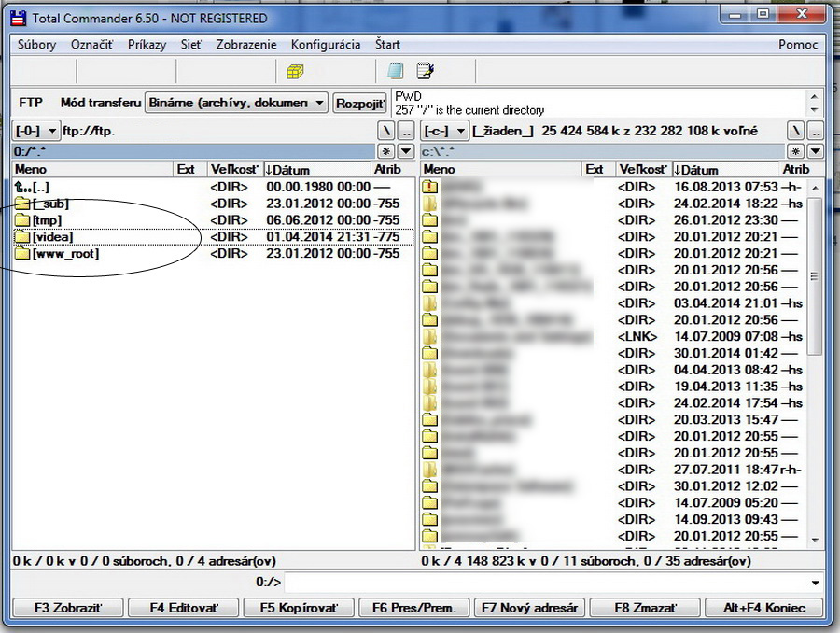Click the right panel scrollbar up arrow

815,189
